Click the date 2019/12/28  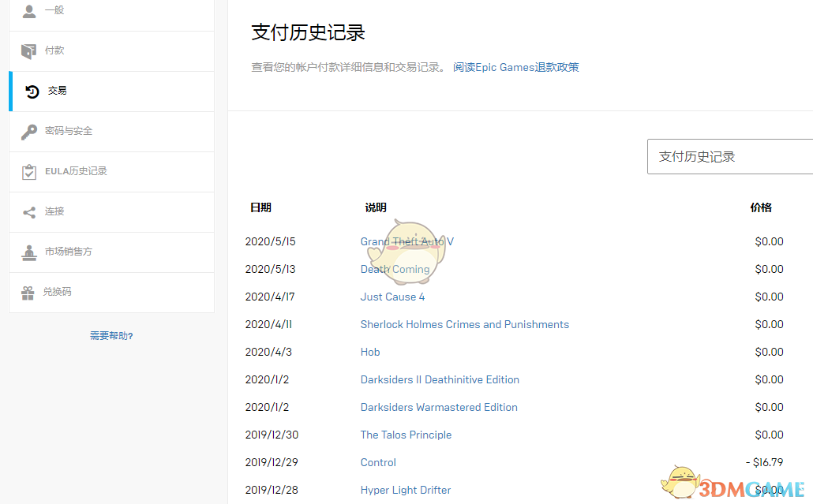(272, 490)
